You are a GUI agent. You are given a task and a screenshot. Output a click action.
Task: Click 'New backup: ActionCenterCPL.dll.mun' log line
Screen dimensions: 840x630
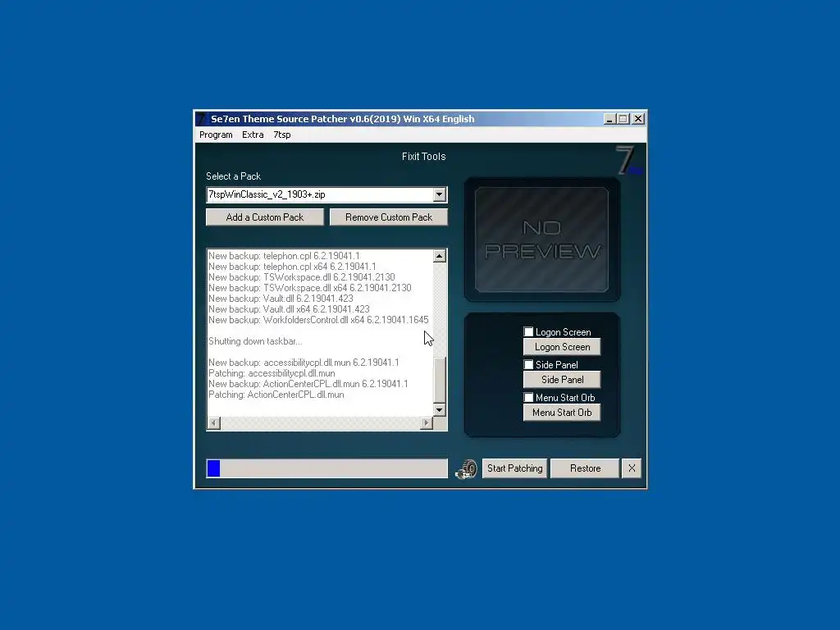pos(308,384)
